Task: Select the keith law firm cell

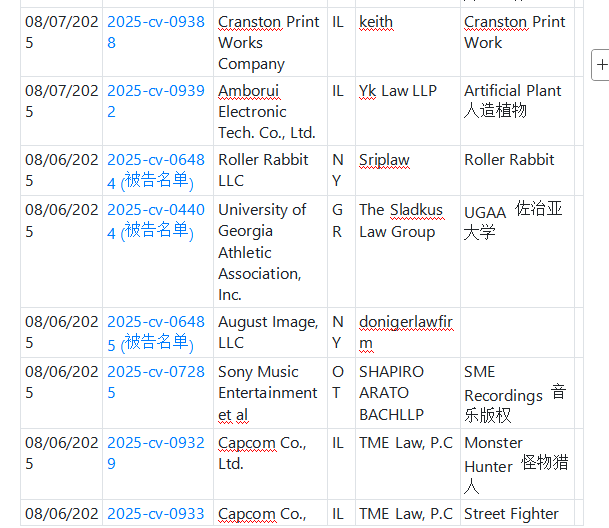Action: pos(408,42)
